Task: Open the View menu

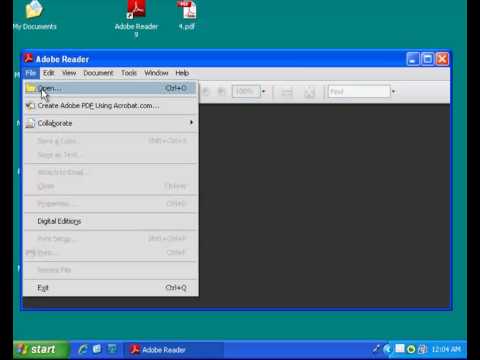Action: click(69, 73)
